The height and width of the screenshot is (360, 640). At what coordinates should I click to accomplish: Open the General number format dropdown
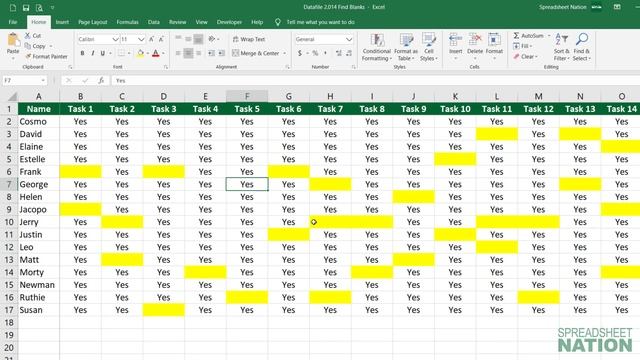click(349, 39)
